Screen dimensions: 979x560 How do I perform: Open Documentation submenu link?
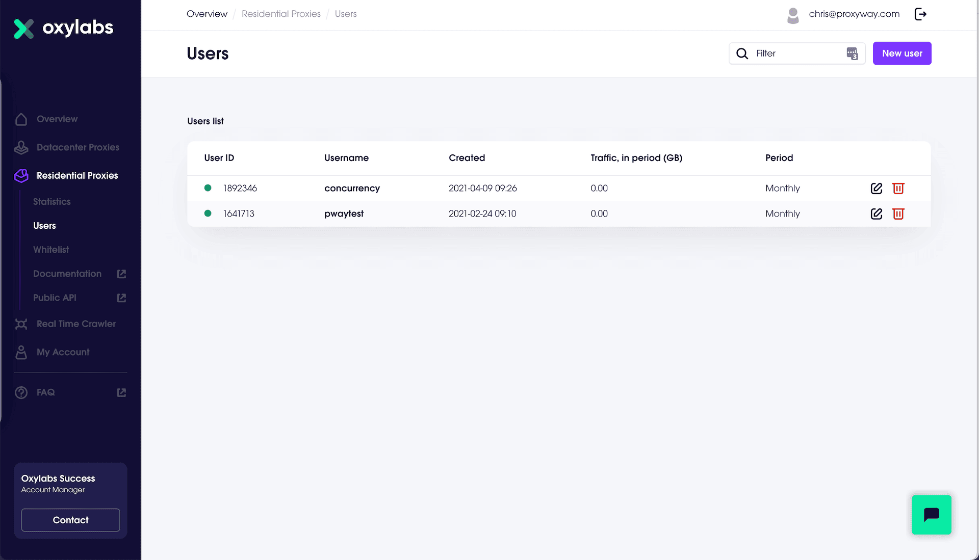(67, 274)
